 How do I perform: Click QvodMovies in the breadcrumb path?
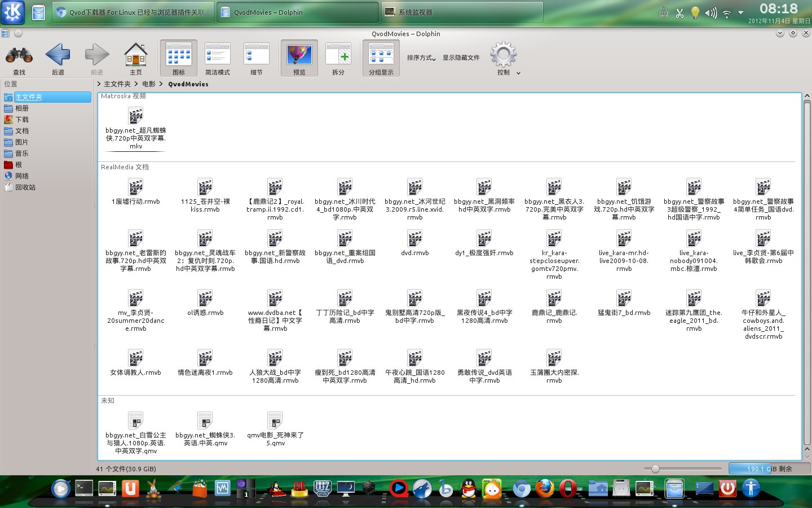point(188,84)
